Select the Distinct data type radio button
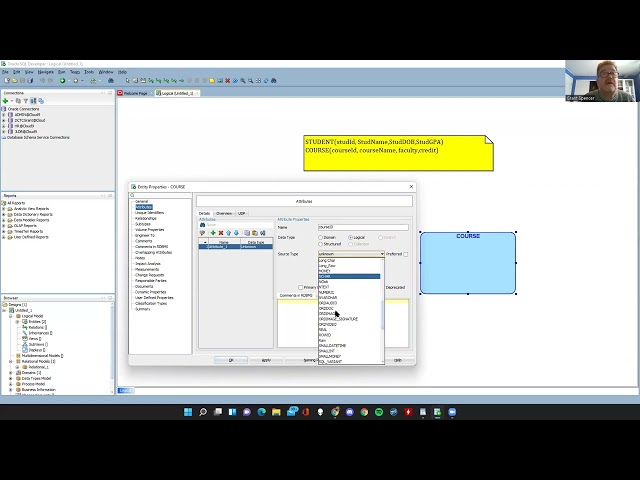The image size is (640, 480). pyautogui.click(x=380, y=237)
